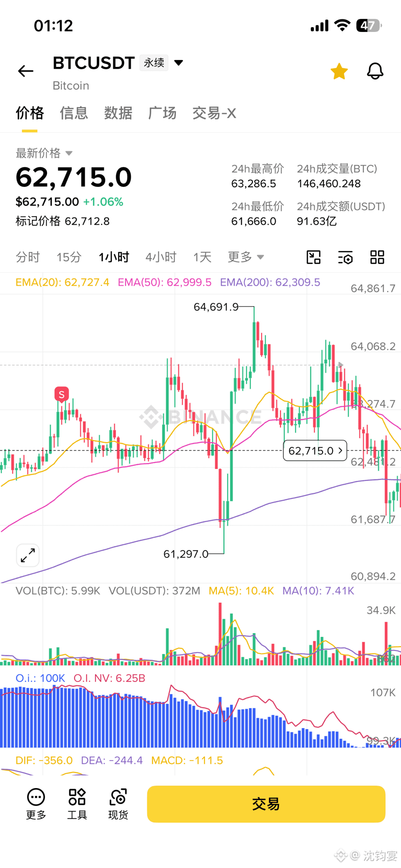Image resolution: width=401 pixels, height=868 pixels.
Task: Tap the +1.06% change percentage
Action: pyautogui.click(x=103, y=201)
